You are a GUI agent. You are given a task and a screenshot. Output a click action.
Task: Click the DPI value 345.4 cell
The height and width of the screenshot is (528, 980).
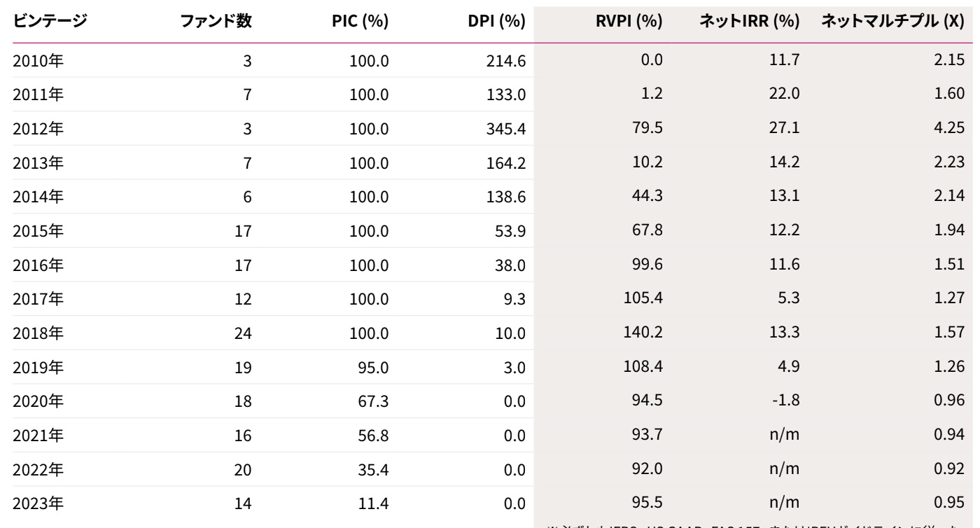point(506,130)
